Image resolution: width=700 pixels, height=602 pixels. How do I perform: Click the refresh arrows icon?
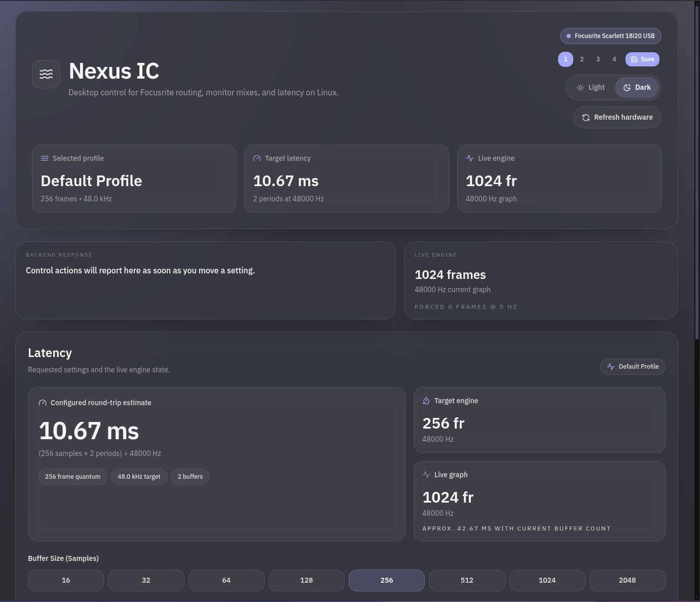(x=586, y=118)
